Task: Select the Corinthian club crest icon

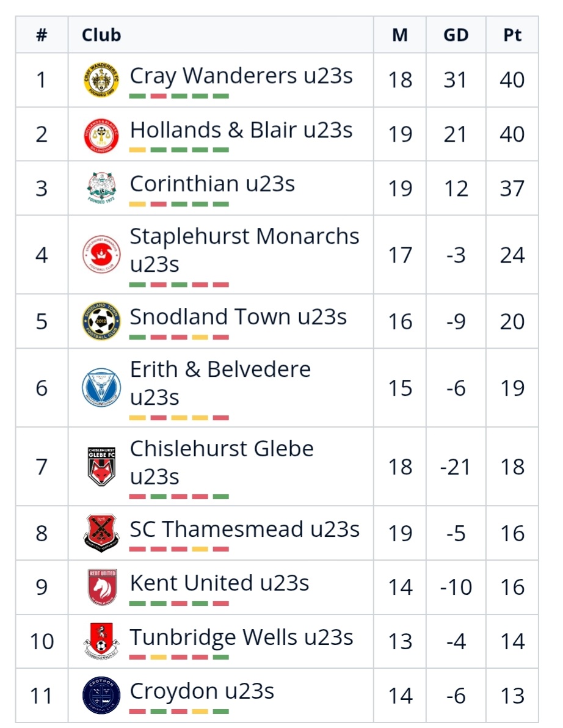Action: tap(101, 188)
